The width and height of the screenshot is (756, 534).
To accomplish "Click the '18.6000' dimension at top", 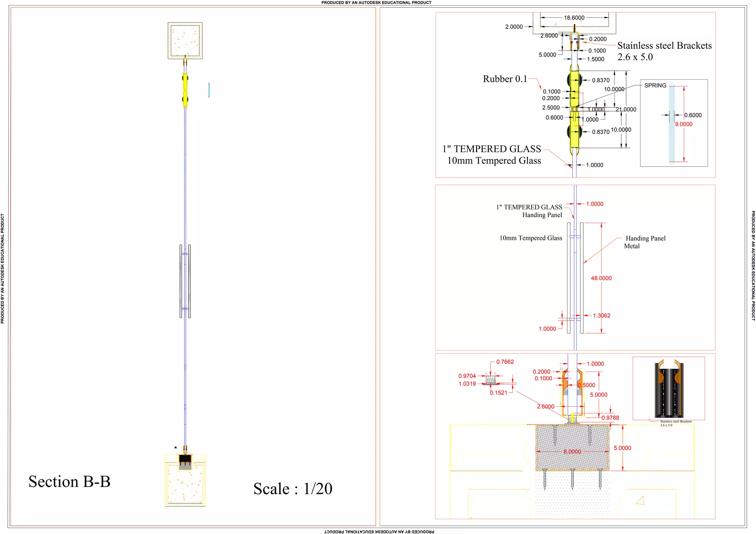I will [574, 18].
